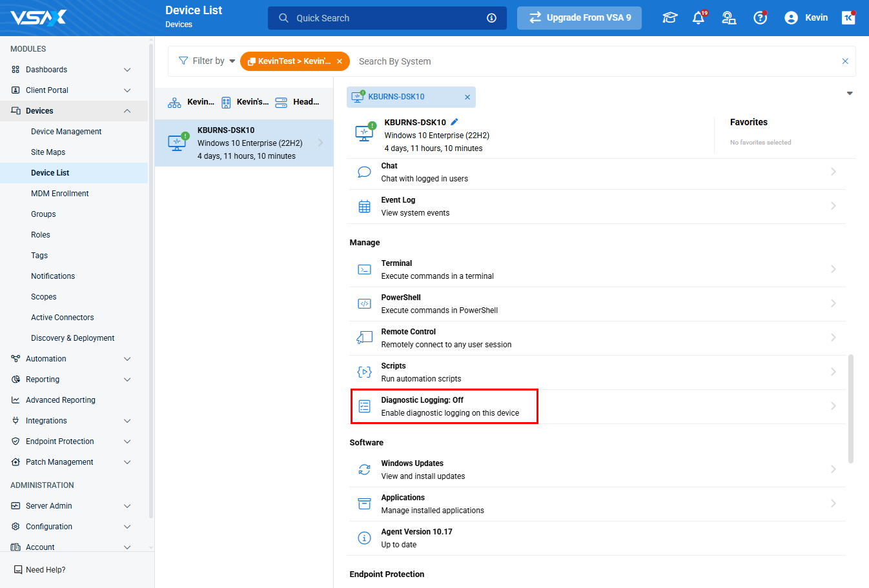869x588 pixels.
Task: Open the Notifications sidebar item
Action: [53, 276]
